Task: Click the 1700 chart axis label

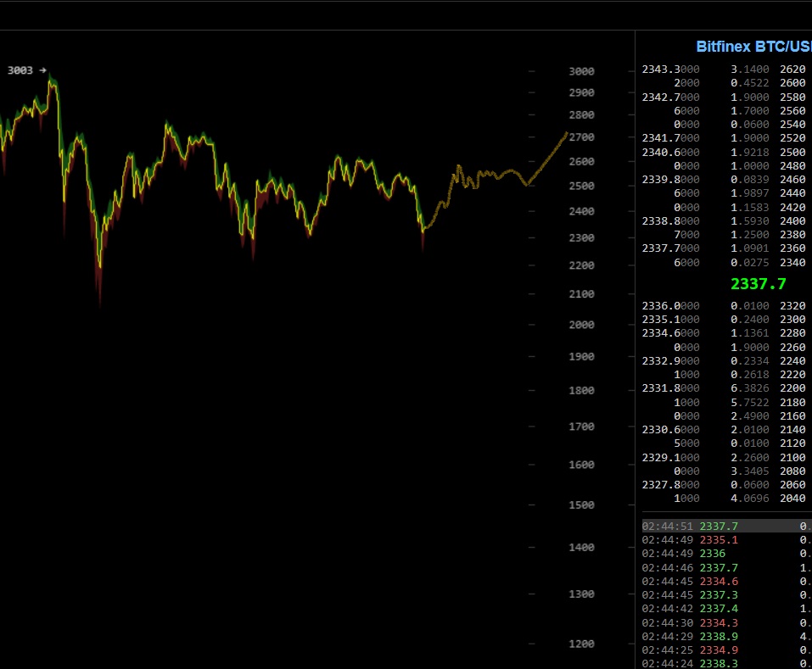Action: click(581, 426)
